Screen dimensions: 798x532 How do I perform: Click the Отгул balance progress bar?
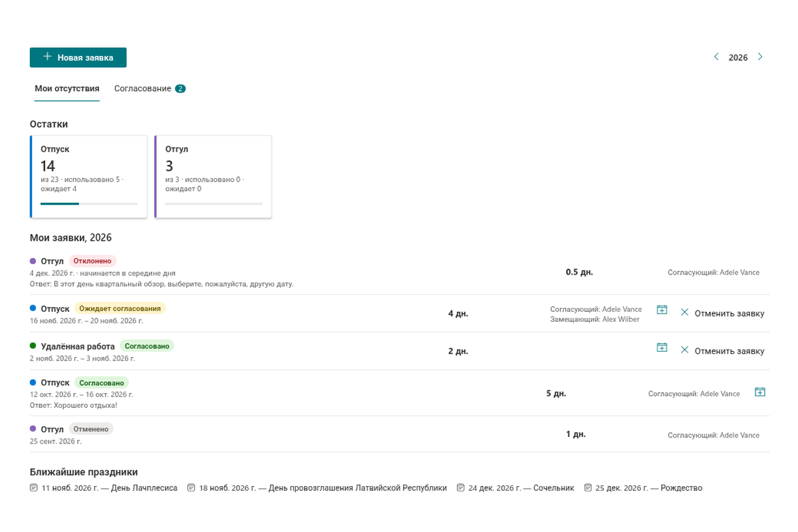[213, 203]
